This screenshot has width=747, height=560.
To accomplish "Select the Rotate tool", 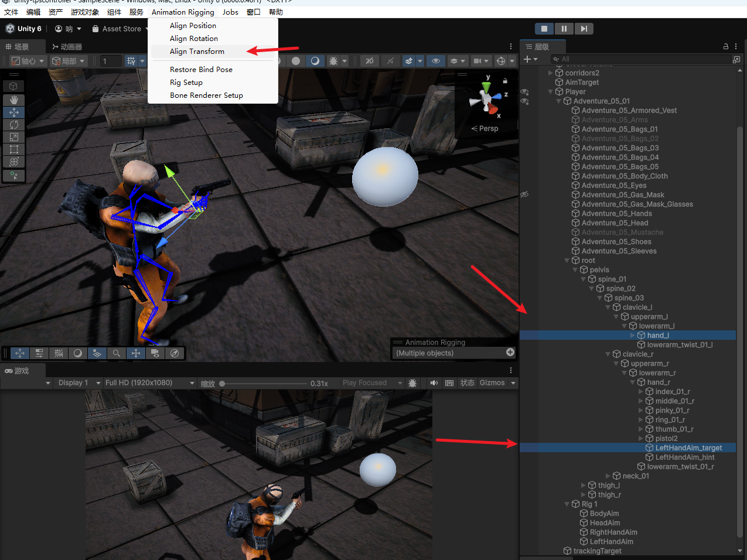I will [x=14, y=125].
